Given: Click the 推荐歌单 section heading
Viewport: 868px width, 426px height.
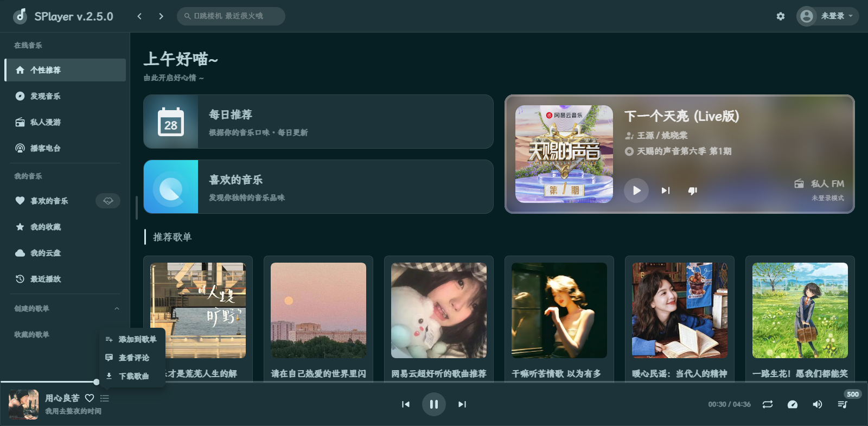Looking at the screenshot, I should point(173,237).
